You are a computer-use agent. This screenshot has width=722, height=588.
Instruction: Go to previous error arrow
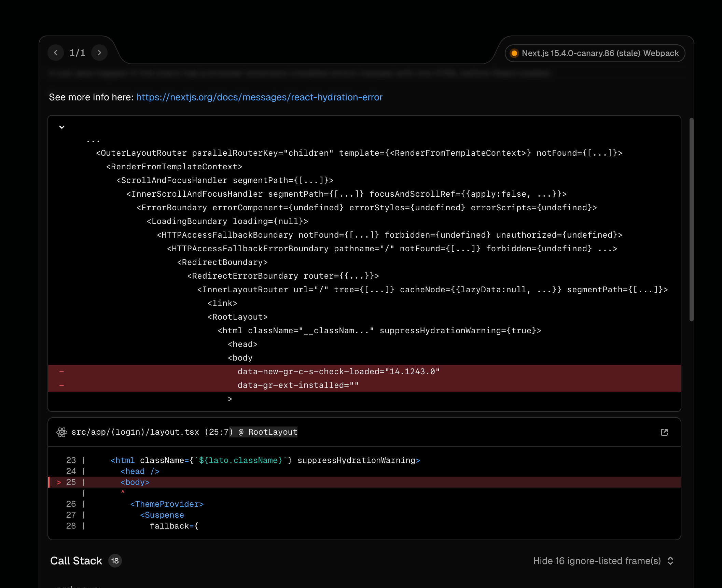pyautogui.click(x=56, y=53)
